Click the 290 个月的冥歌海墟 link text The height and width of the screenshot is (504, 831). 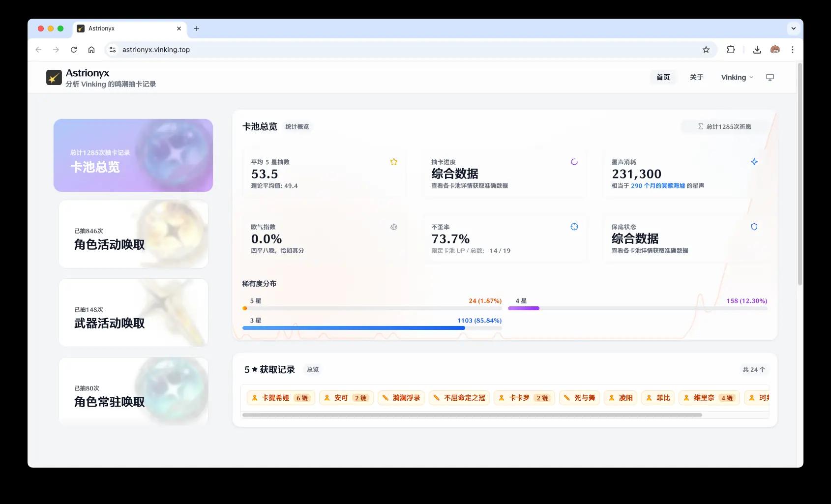click(658, 186)
